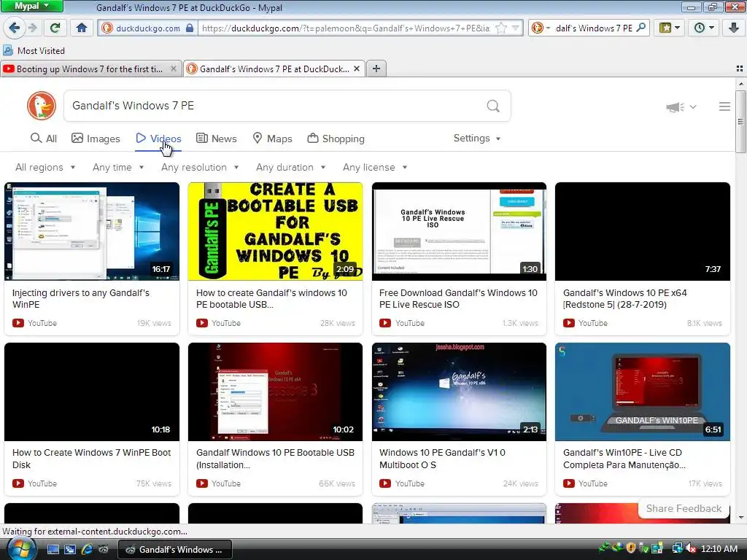Viewport: 747px width, 560px height.
Task: Open the search engine selector dropdown
Action: coord(541,28)
